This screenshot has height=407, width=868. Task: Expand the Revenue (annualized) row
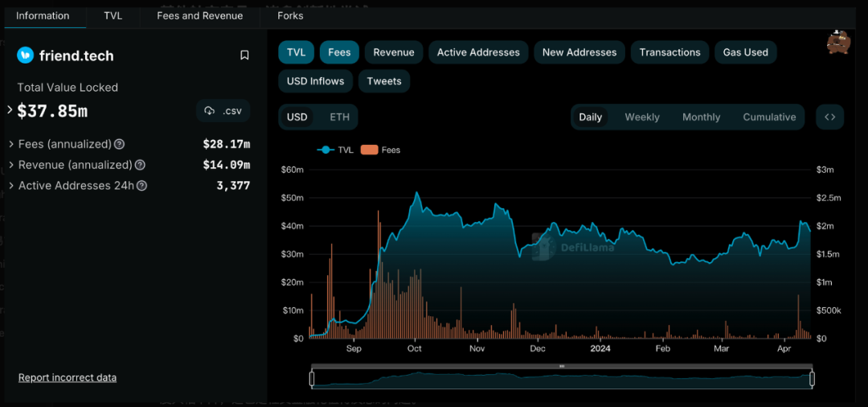pos(11,165)
